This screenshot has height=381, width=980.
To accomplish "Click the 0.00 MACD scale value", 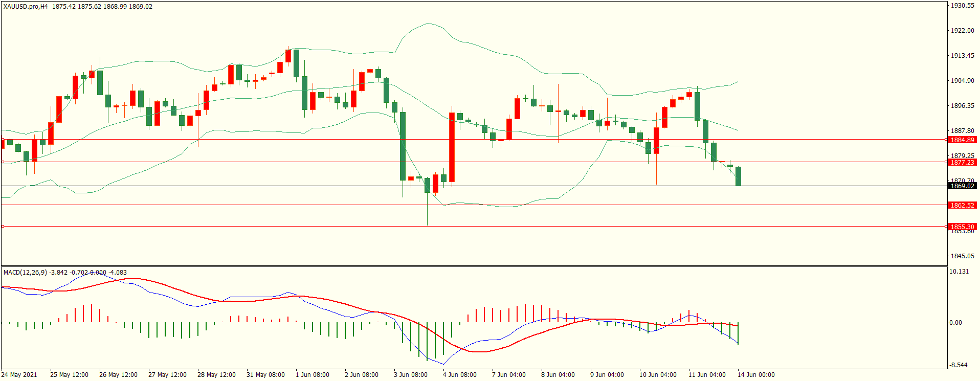I will point(955,323).
